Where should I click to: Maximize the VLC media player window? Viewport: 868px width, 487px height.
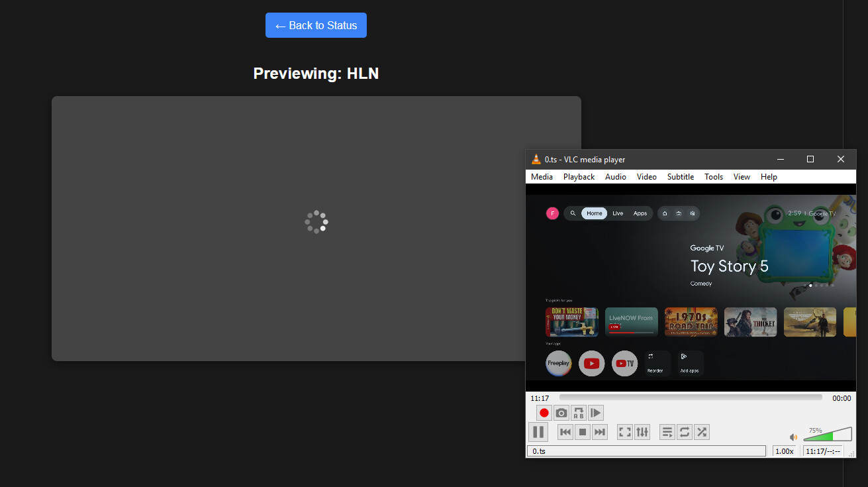point(810,159)
